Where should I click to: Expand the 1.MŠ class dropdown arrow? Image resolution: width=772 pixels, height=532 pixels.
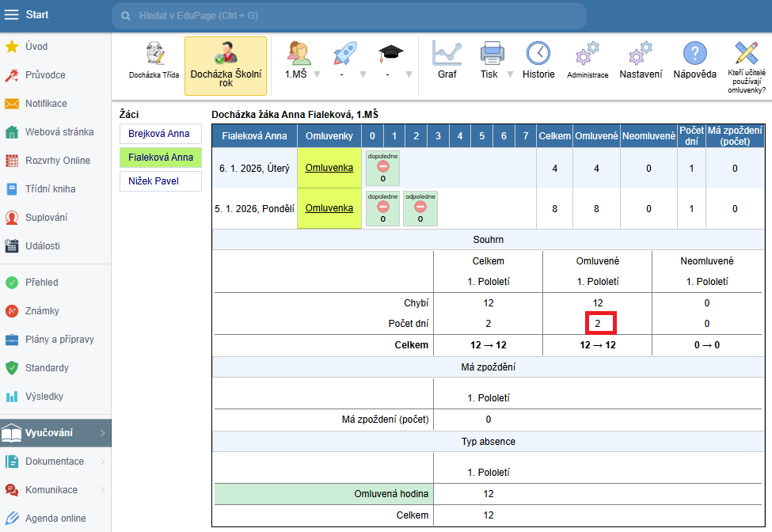click(317, 74)
